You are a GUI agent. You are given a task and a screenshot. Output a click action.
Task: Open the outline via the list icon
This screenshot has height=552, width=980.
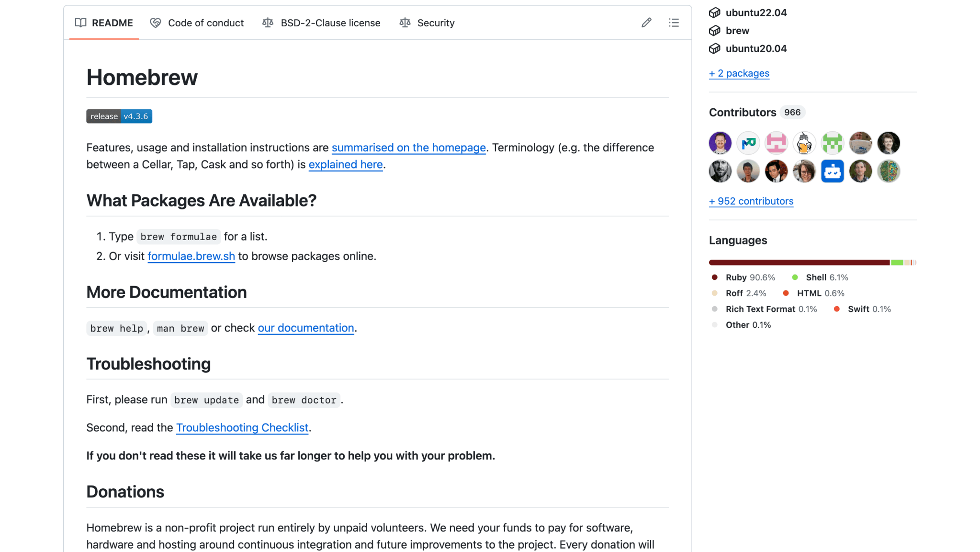[x=673, y=23]
